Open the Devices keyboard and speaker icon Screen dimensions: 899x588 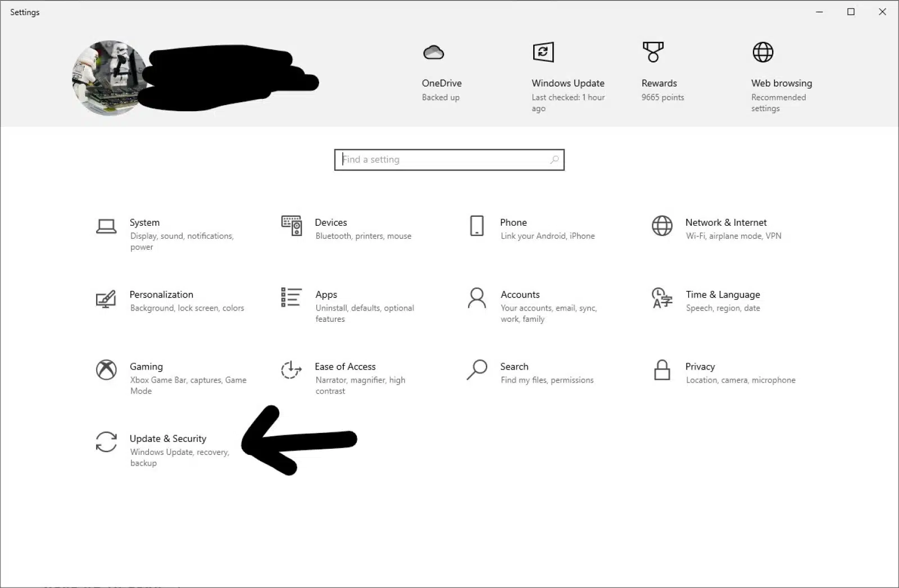[x=292, y=226]
